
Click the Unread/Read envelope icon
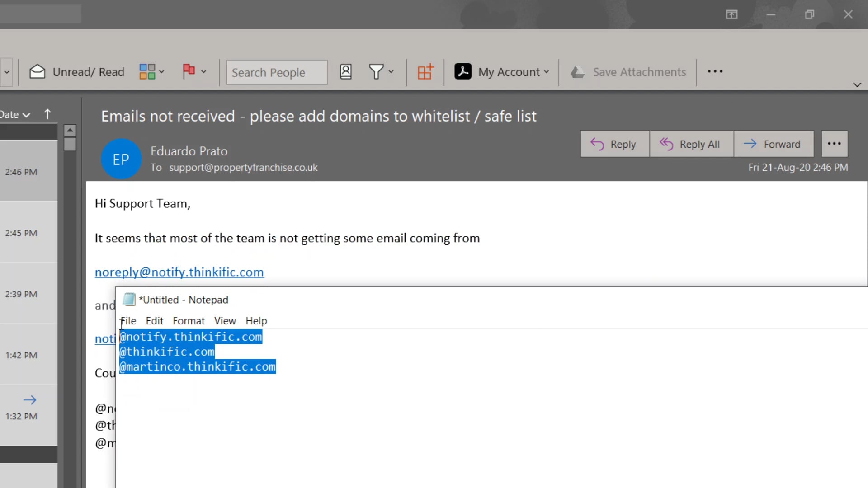click(x=38, y=72)
